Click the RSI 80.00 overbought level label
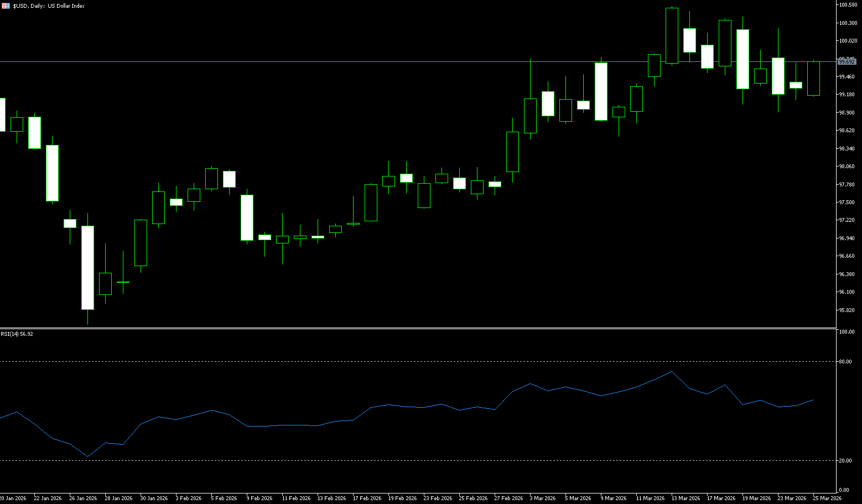Image resolution: width=862 pixels, height=504 pixels. pos(845,362)
